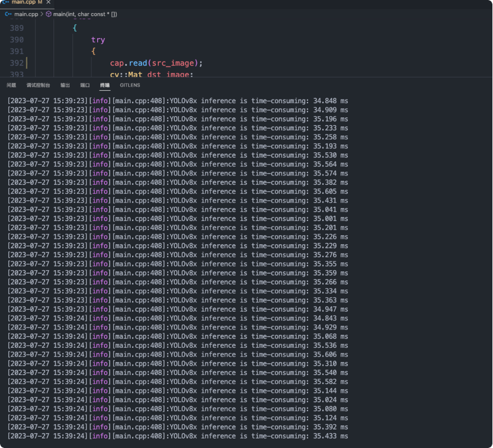Click the log line showing 35.530 ms
Viewport: 493px width, 448px height.
tap(178, 155)
